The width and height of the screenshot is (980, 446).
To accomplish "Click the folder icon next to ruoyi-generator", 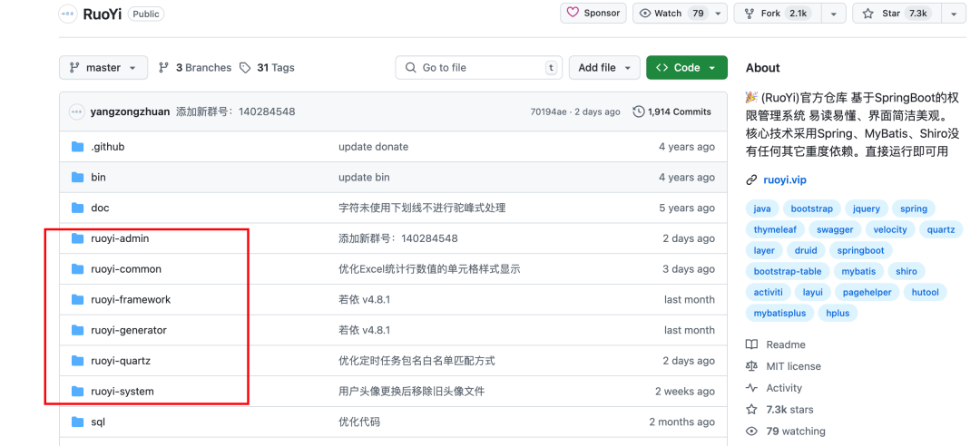I will point(77,330).
